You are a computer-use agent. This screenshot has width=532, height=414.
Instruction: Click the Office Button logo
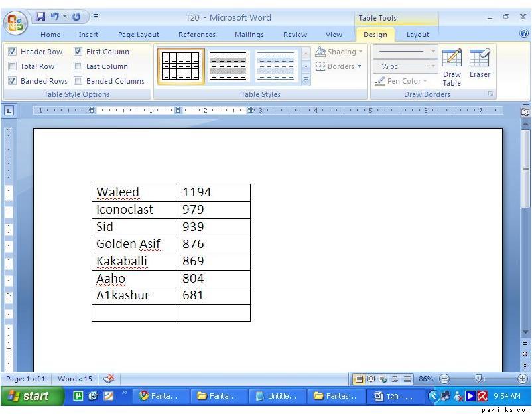pos(15,22)
